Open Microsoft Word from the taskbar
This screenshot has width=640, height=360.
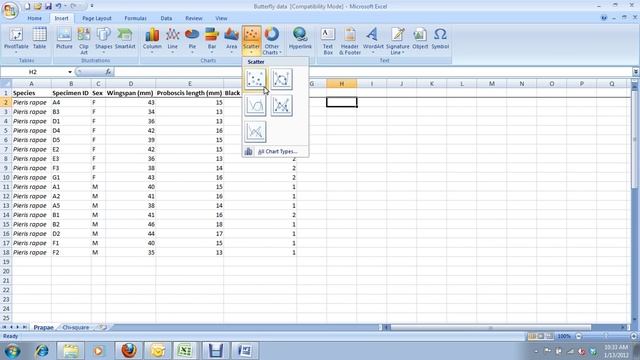click(244, 351)
